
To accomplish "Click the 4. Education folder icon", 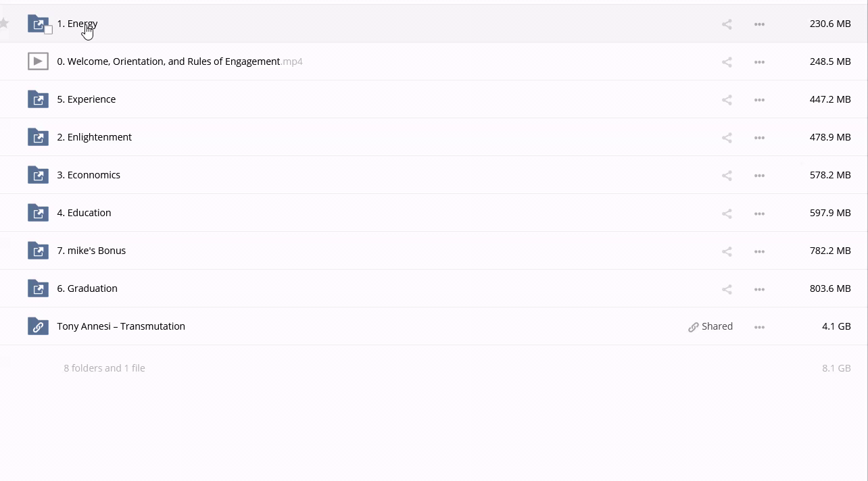I will [38, 213].
